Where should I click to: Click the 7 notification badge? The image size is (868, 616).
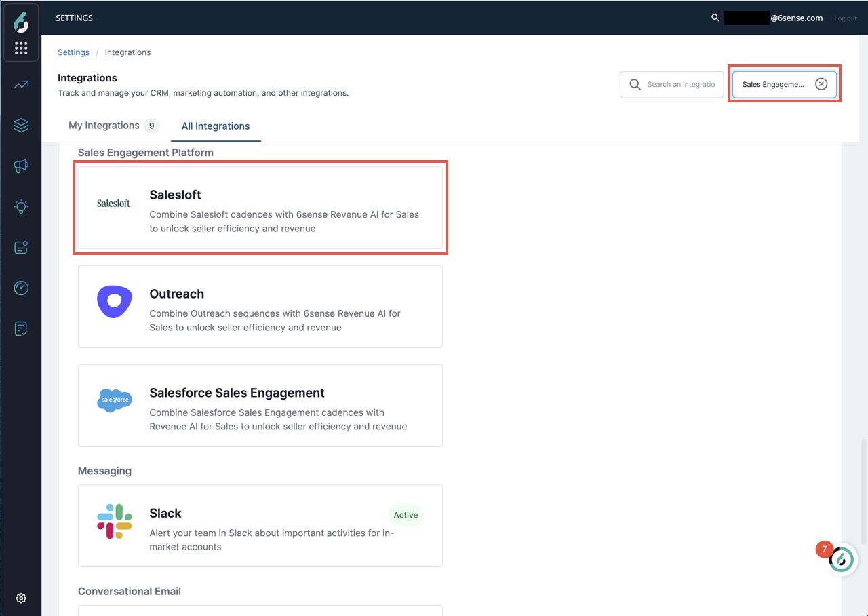pos(825,549)
